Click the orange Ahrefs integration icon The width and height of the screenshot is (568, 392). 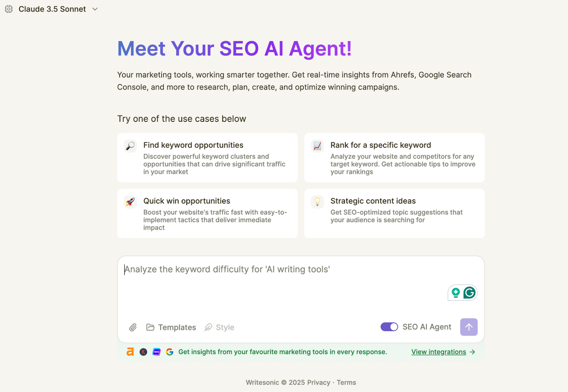130,352
